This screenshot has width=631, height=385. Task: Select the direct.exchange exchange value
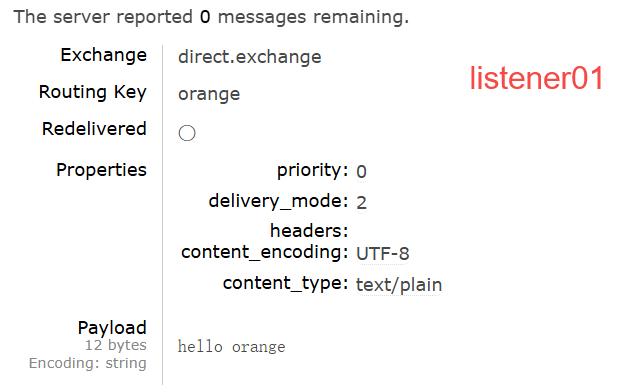250,57
